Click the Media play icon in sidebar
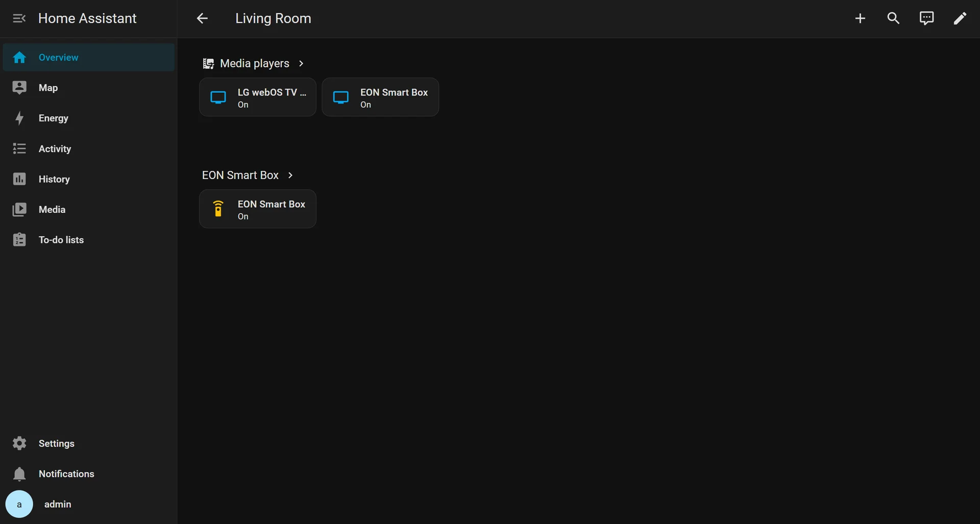 [19, 210]
